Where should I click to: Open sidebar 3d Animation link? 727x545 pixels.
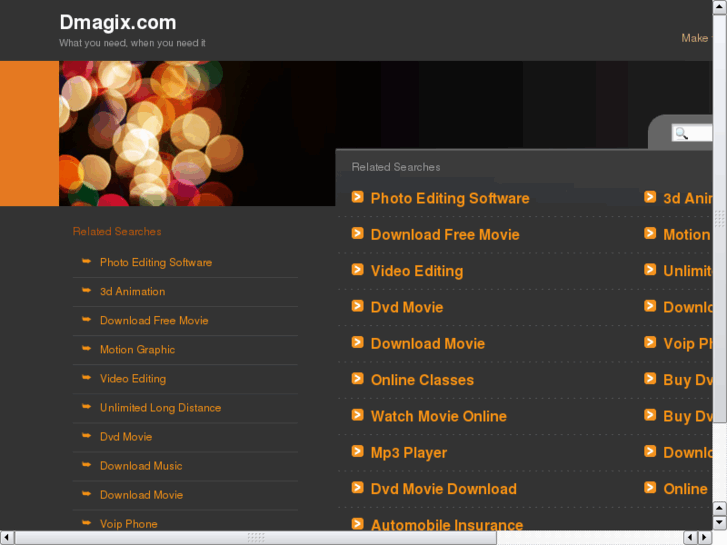133,291
